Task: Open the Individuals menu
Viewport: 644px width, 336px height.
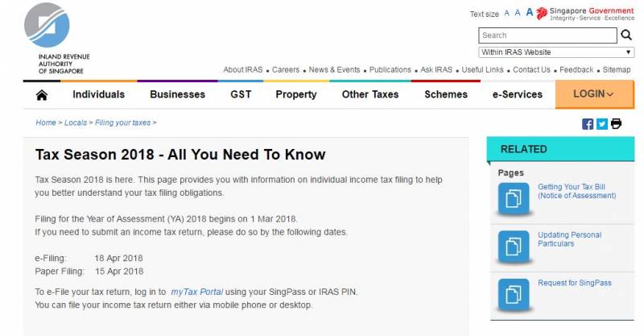Action: click(x=98, y=94)
